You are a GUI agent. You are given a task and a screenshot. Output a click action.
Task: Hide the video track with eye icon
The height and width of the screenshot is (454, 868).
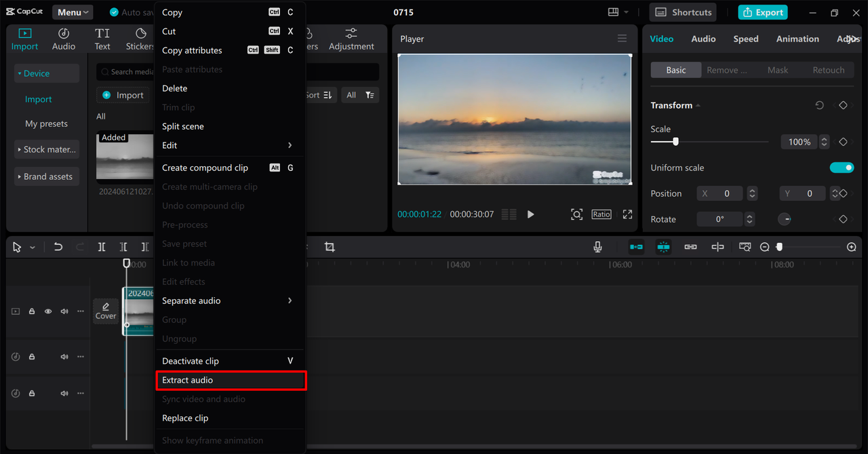pos(48,311)
